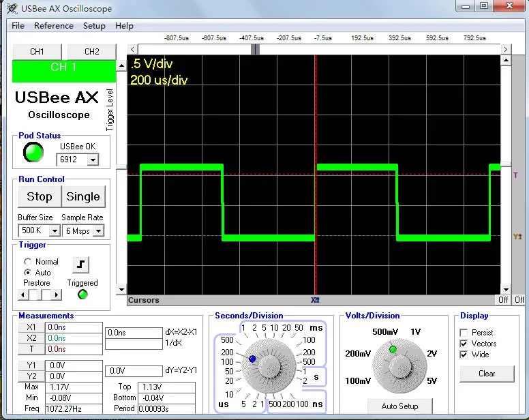Image resolution: width=529 pixels, height=420 pixels.
Task: Click the green Volts/Division knob pointer
Action: point(393,350)
